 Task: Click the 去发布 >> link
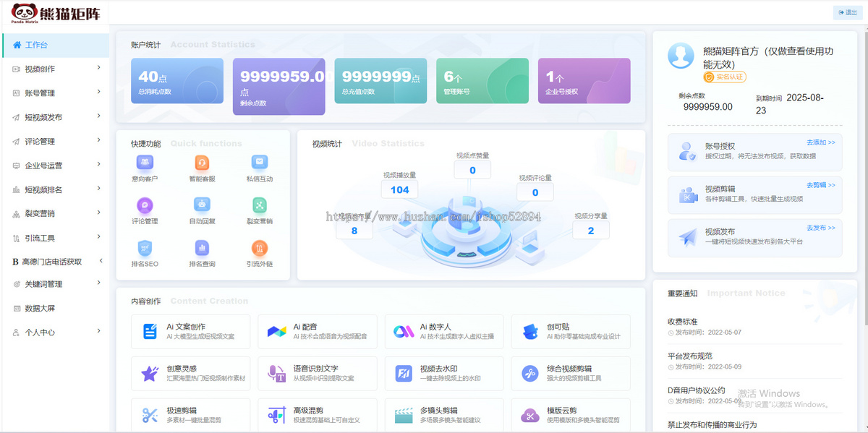821,228
